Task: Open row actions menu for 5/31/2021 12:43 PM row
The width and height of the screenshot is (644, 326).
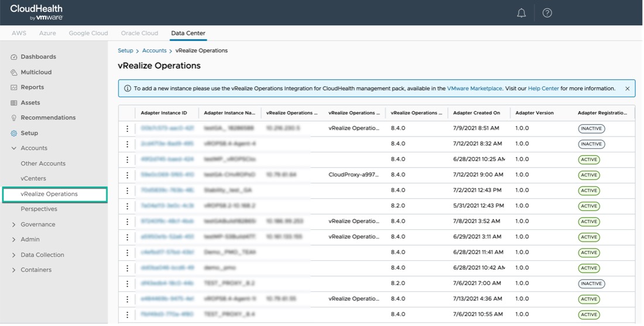Action: [127, 206]
